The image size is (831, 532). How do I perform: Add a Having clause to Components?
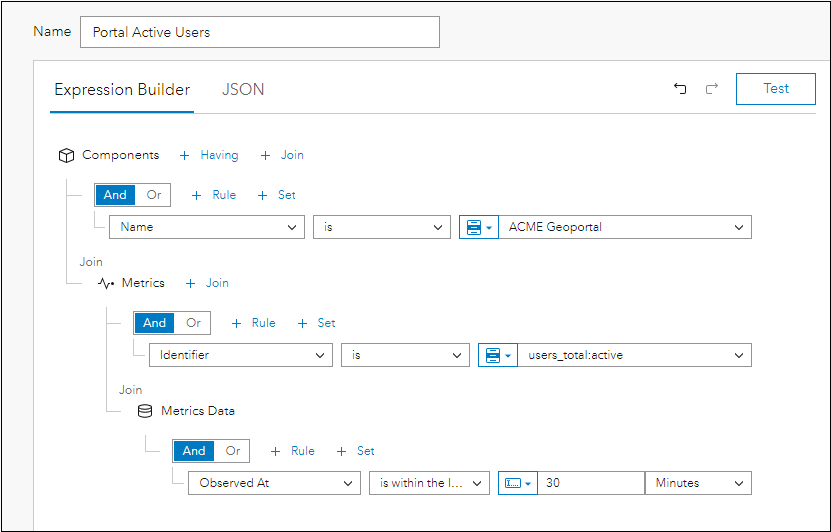click(x=209, y=155)
